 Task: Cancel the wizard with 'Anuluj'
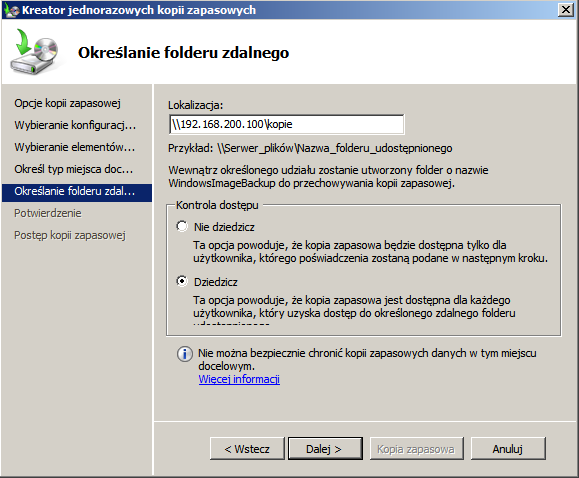(508, 448)
